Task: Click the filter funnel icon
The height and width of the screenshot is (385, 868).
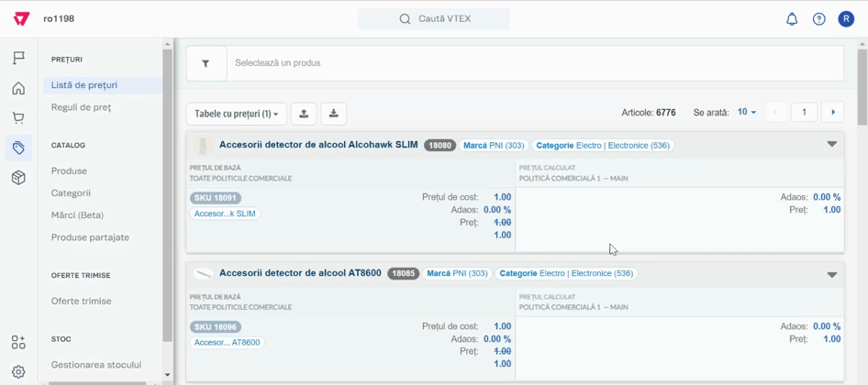Action: pos(206,63)
